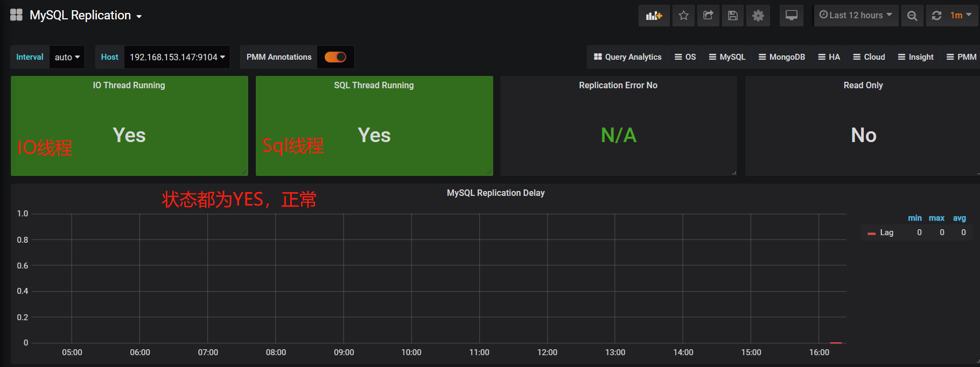Click the Replication Error No panel title
Image resolution: width=980 pixels, height=367 pixels.
point(618,85)
